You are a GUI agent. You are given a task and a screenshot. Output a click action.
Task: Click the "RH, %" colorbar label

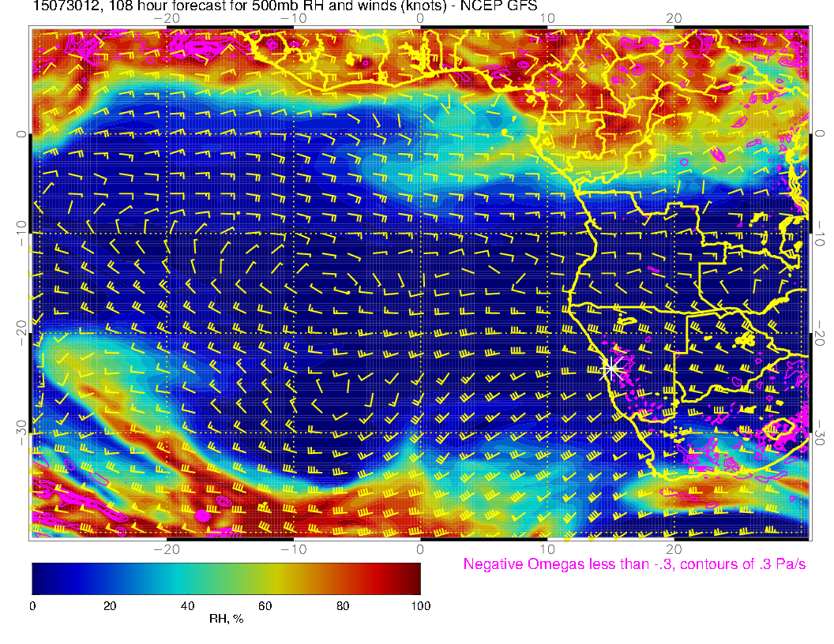pos(226,620)
